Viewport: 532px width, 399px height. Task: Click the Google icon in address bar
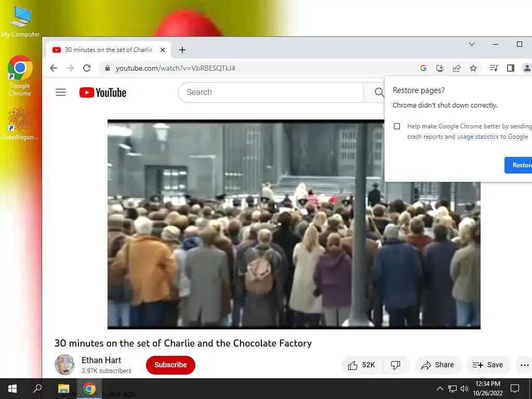(423, 68)
